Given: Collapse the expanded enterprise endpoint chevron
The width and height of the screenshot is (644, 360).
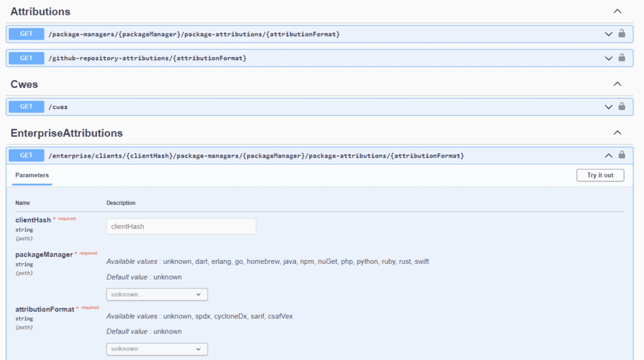Looking at the screenshot, I should tap(608, 155).
